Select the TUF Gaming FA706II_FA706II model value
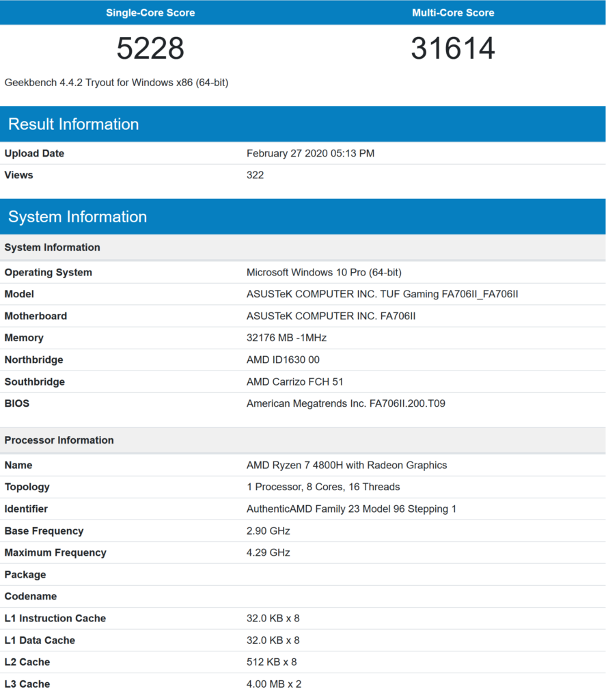 [383, 294]
